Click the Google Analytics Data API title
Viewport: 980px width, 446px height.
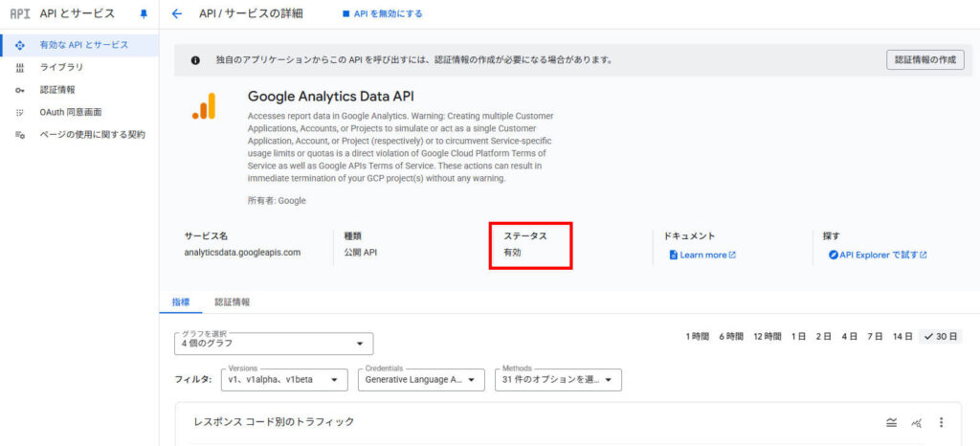330,97
